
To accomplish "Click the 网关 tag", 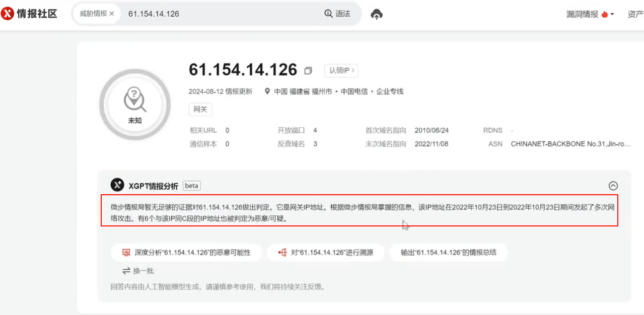I will (200, 109).
